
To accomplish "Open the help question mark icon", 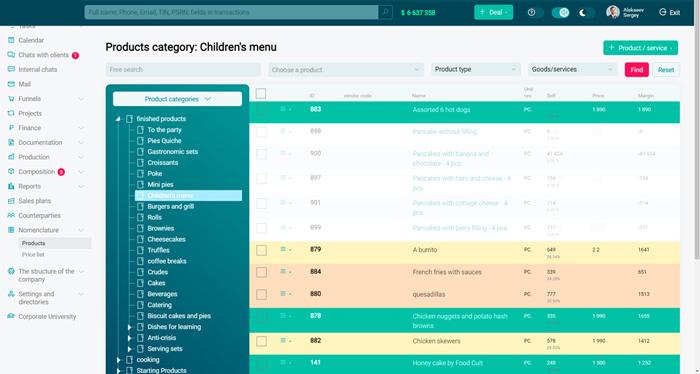I will click(531, 12).
